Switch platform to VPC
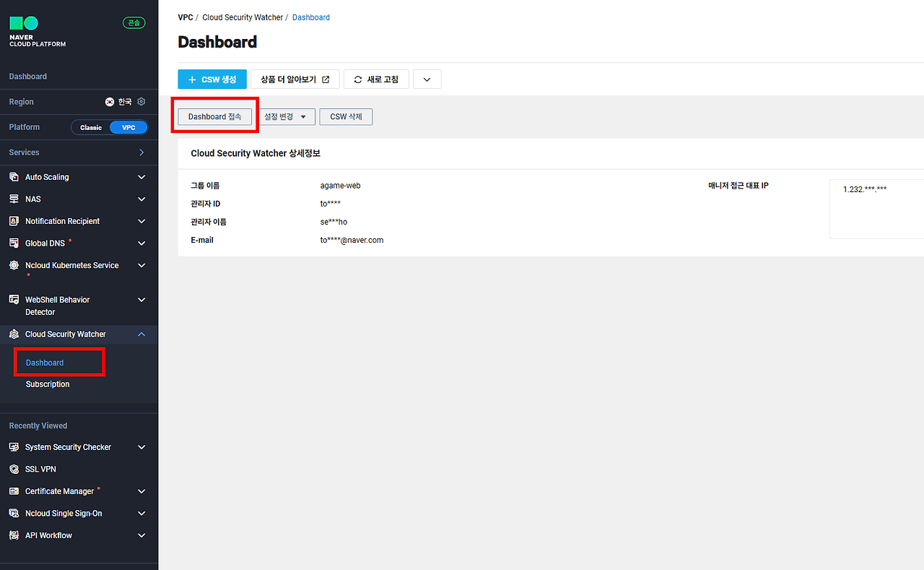This screenshot has height=570, width=924. tap(128, 127)
